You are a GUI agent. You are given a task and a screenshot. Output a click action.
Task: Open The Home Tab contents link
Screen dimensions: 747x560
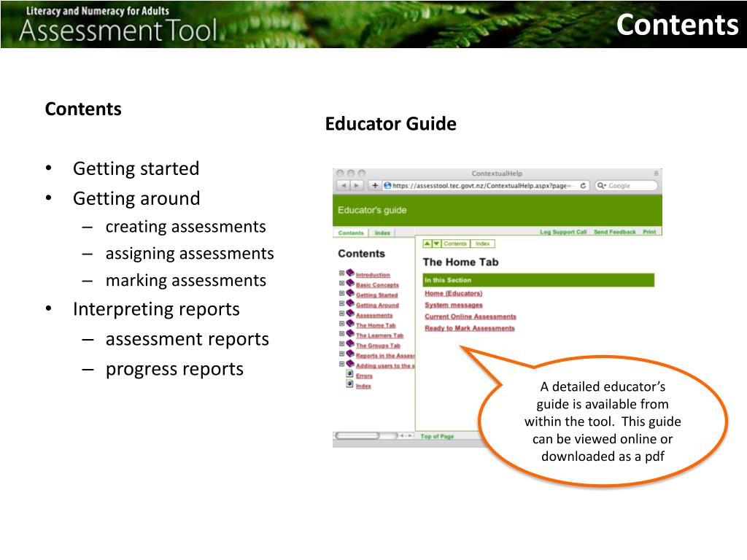[x=376, y=326]
